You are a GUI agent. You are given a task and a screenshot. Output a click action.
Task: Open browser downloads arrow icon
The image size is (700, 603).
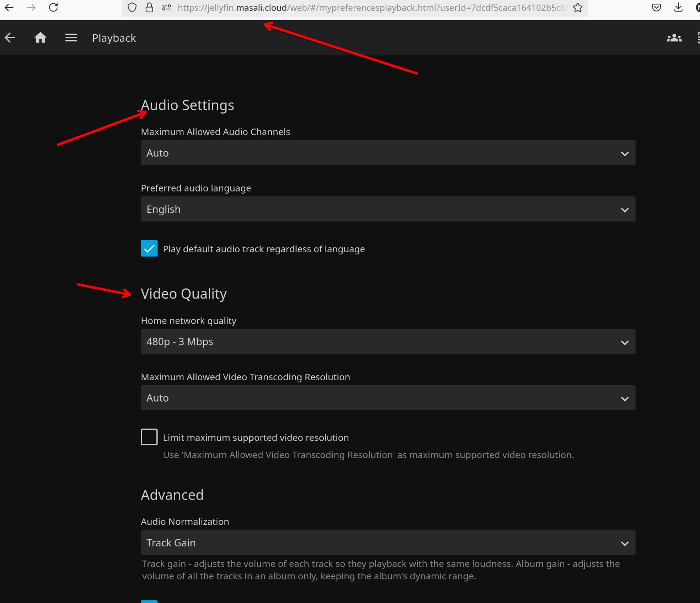click(678, 7)
